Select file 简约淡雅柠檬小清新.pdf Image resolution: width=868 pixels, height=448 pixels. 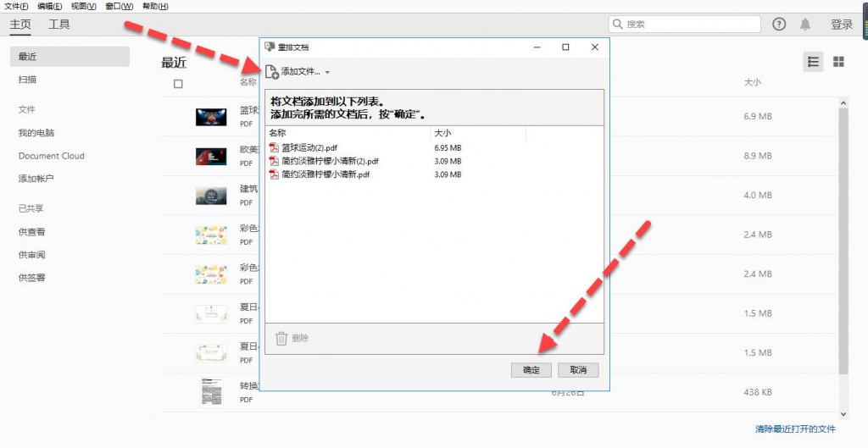click(x=325, y=174)
